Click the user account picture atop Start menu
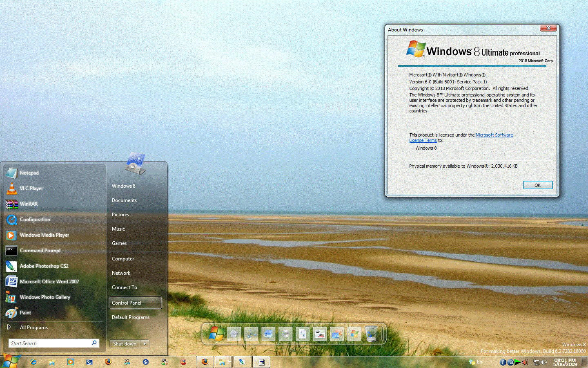This screenshot has width=588, height=368. (x=136, y=163)
